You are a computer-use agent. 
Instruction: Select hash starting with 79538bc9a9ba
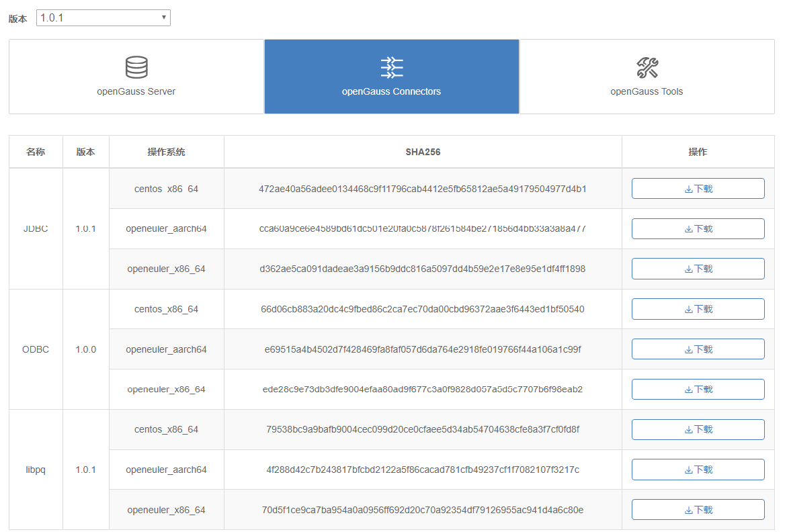(x=423, y=429)
